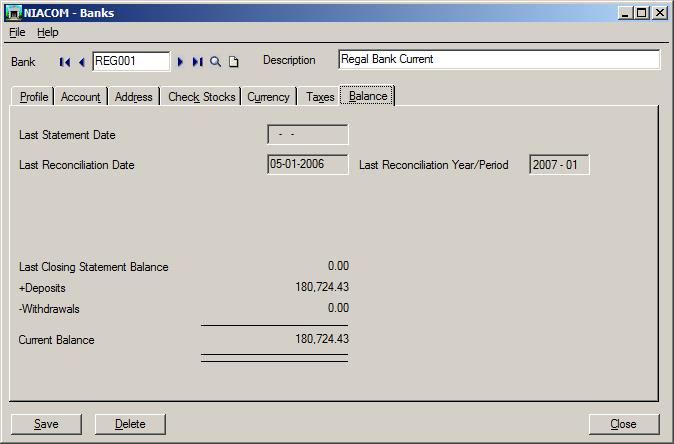Minimize the NIACOM Banks window
This screenshot has height=444, width=674.
[625, 12]
